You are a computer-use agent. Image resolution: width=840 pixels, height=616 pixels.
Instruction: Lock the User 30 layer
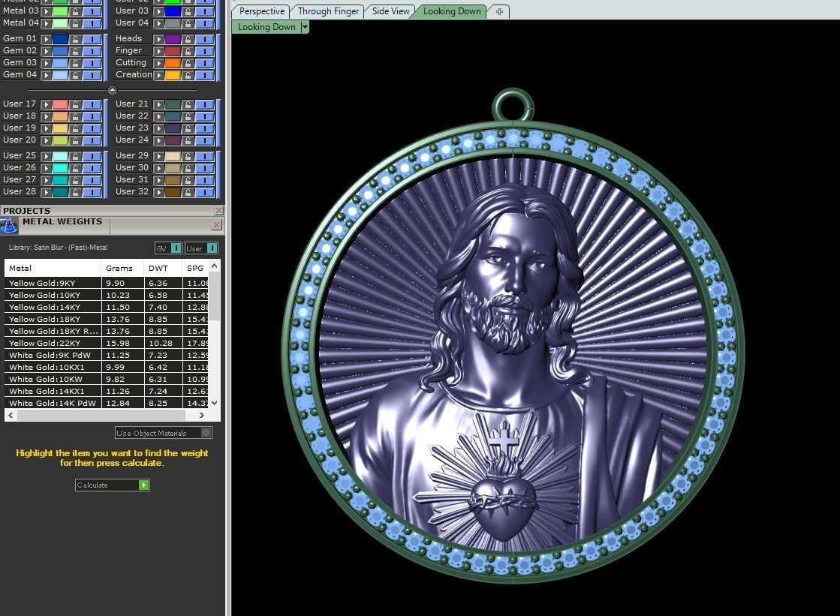point(188,167)
